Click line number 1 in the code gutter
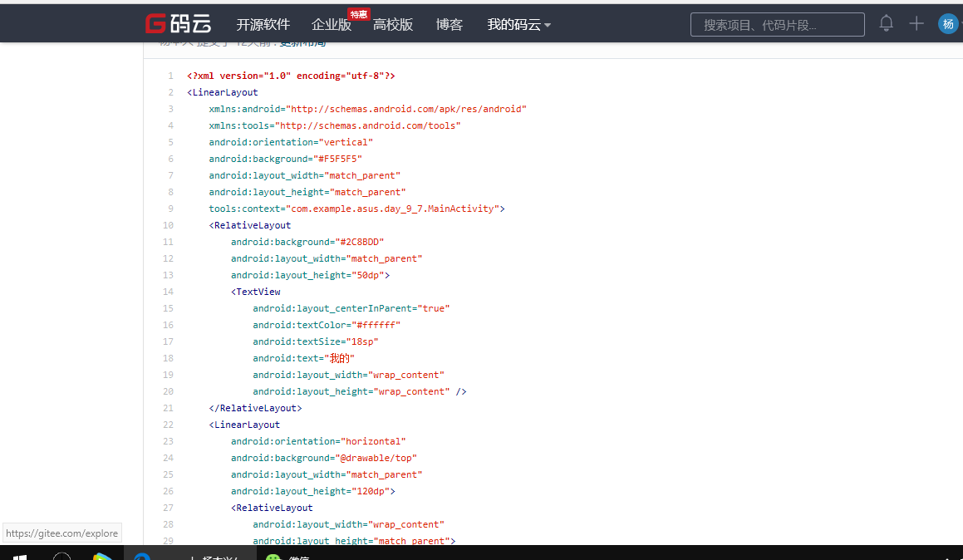 pos(170,76)
